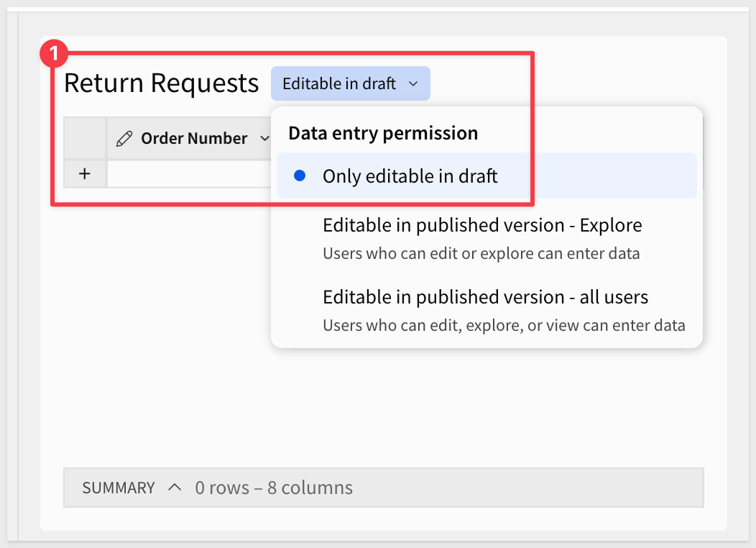This screenshot has width=756, height=548.
Task: Select the Order Number column header label
Action: (194, 138)
